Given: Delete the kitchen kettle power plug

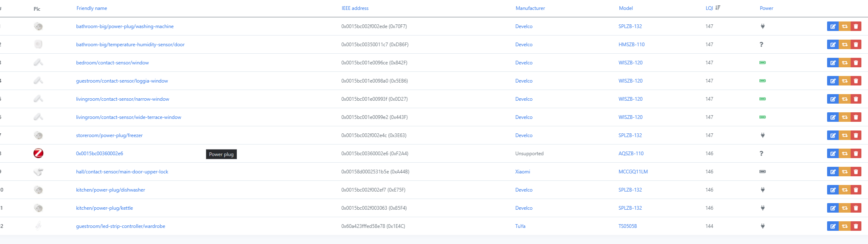Looking at the screenshot, I should click(856, 208).
